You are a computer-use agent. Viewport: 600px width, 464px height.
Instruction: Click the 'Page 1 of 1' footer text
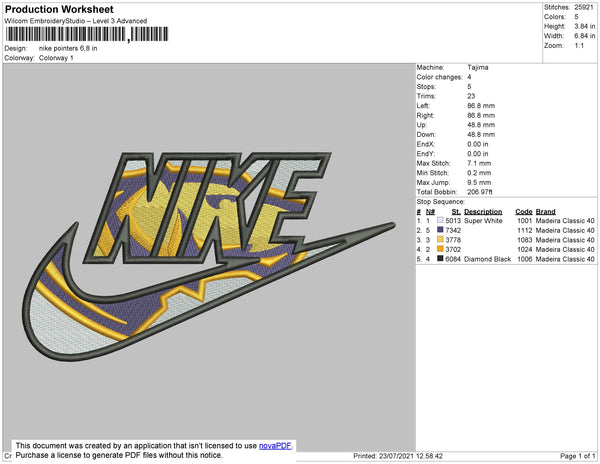tap(578, 456)
